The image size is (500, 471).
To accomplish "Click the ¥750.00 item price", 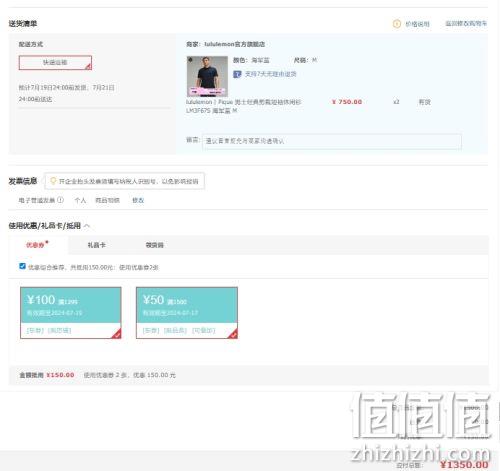I will pos(347,102).
